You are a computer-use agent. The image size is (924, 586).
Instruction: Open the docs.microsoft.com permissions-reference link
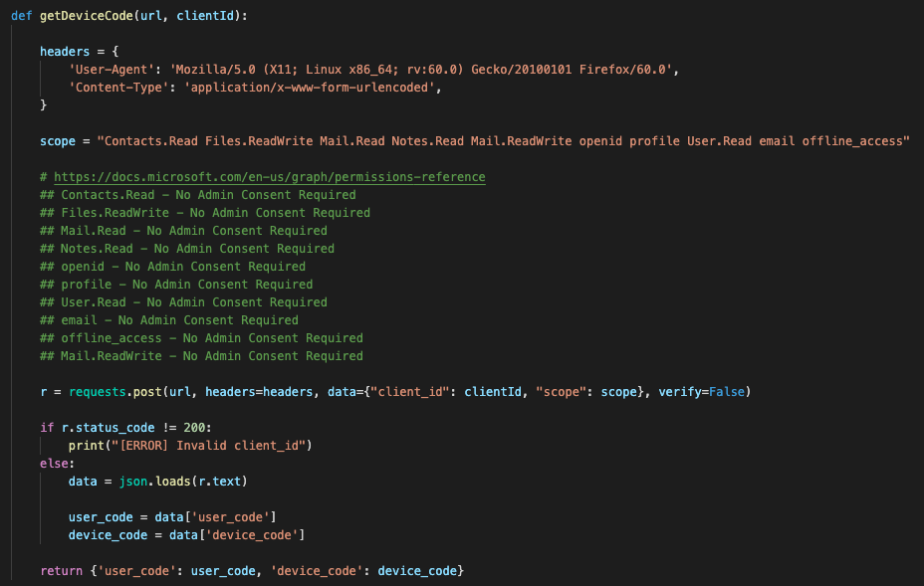(269, 177)
